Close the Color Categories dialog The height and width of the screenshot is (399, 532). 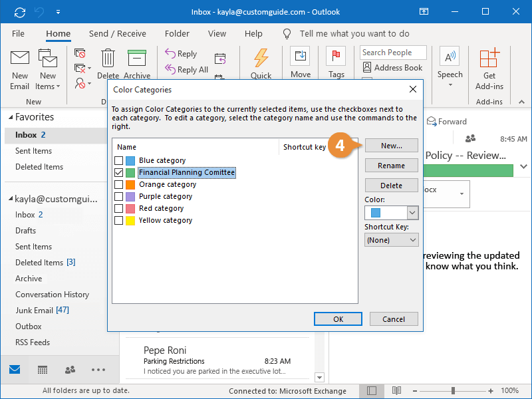(413, 90)
